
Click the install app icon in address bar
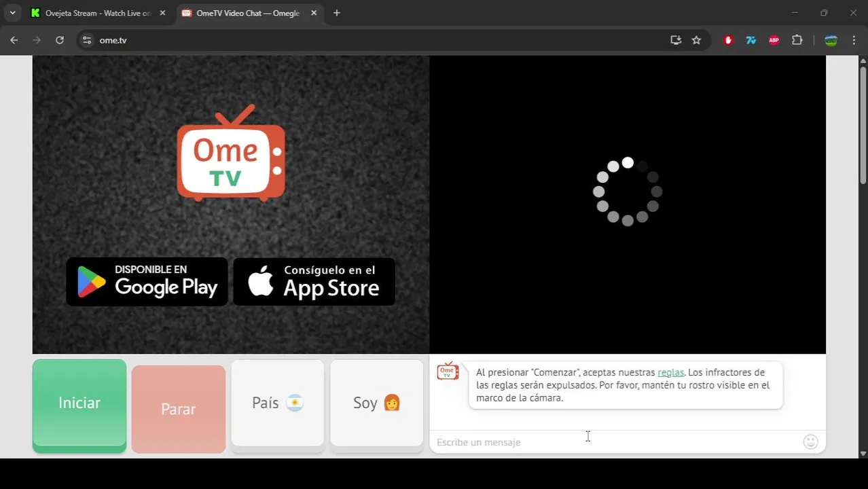676,40
